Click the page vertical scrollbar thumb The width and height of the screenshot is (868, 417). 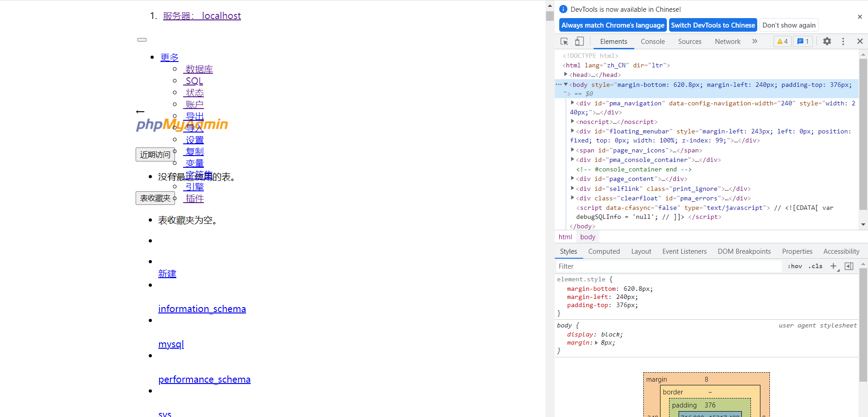click(550, 16)
